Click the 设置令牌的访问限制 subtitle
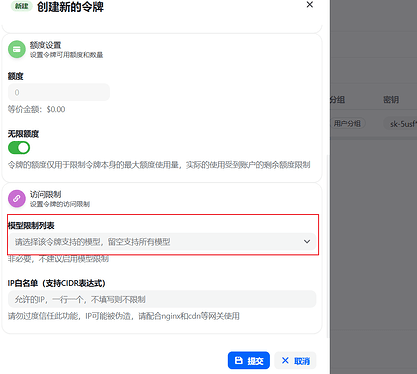Viewport: 417px width, 374px height. click(60, 204)
